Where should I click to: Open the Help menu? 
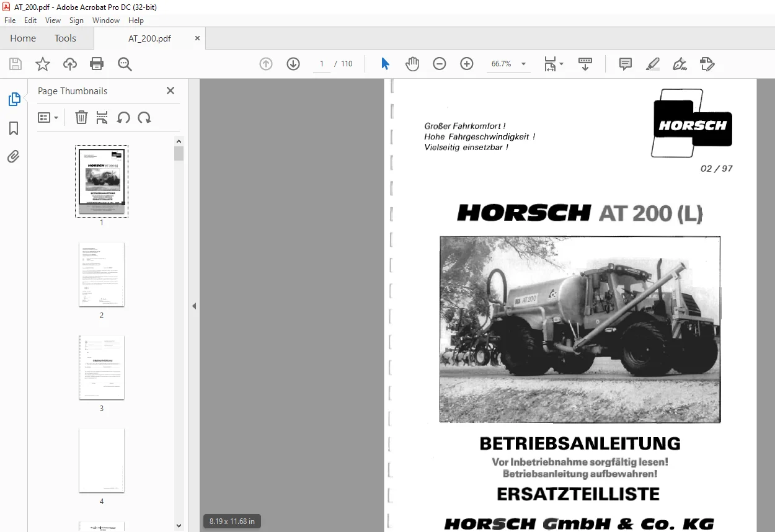point(136,20)
